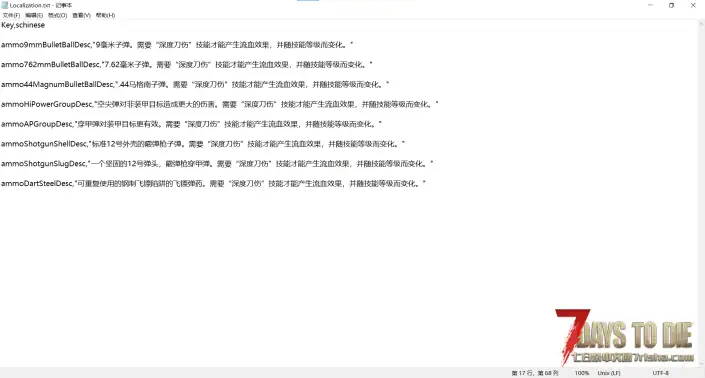Click the Unix (LF) line ending indicator

click(609, 373)
